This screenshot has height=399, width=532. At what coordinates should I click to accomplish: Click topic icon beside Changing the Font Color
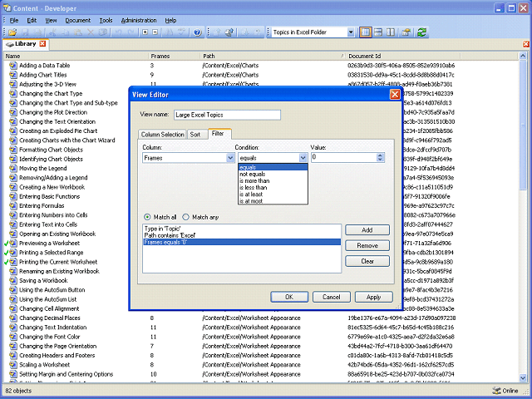coord(13,337)
